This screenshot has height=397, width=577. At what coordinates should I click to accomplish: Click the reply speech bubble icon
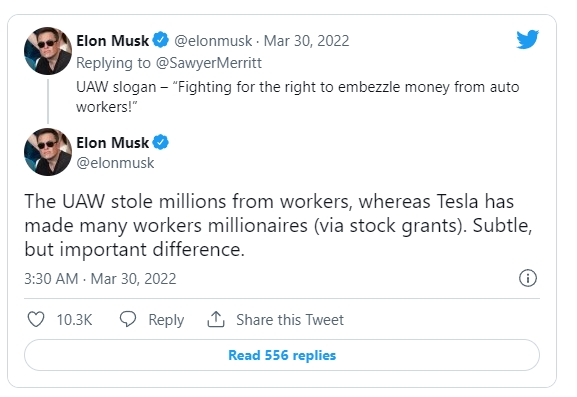128,319
